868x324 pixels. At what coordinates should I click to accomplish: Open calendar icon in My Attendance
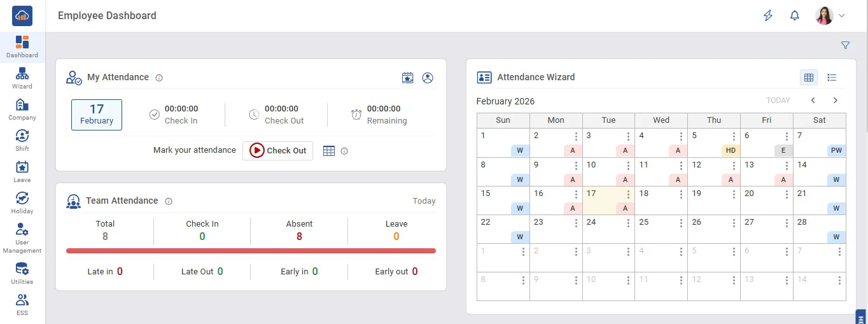click(407, 78)
